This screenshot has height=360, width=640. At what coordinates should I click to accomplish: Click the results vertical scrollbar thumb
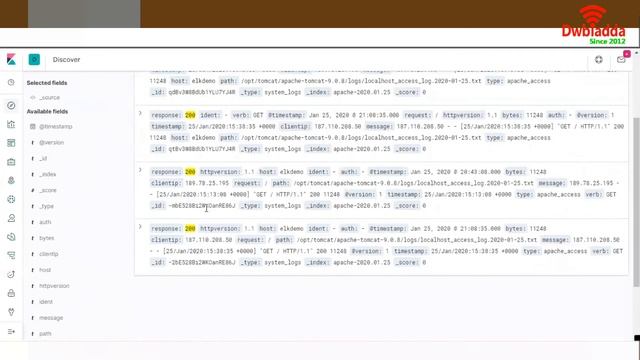click(x=636, y=202)
